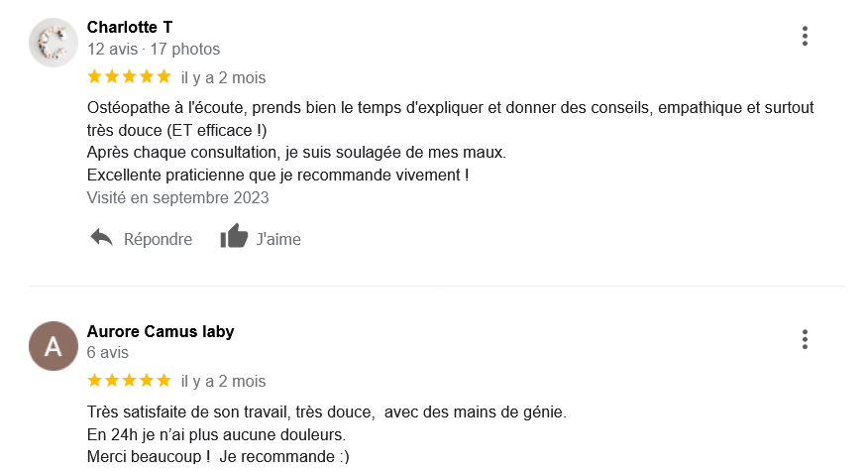Click the "il y a 2 mois" timestamp on Charlotte's review
The width and height of the screenshot is (868, 471).
(223, 77)
